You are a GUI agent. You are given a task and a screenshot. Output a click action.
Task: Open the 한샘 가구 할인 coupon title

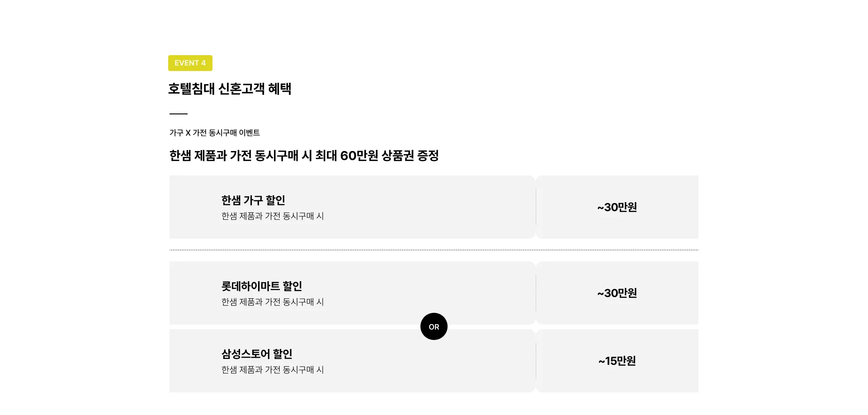click(x=253, y=200)
